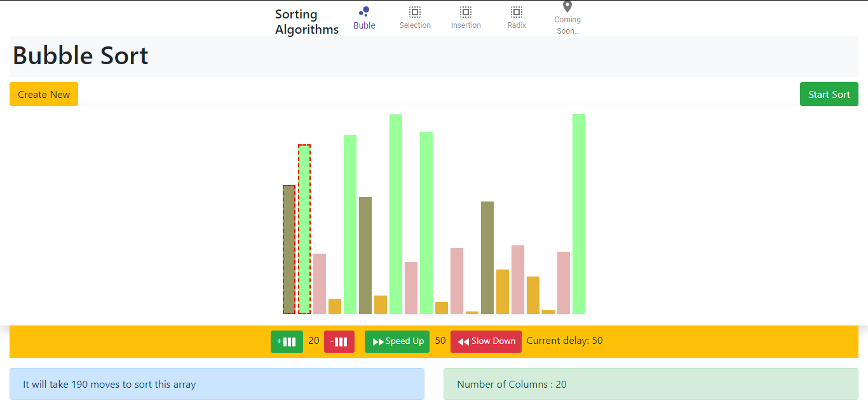The width and height of the screenshot is (868, 403).
Task: Open the Insertion sort tab
Action: [x=466, y=18]
